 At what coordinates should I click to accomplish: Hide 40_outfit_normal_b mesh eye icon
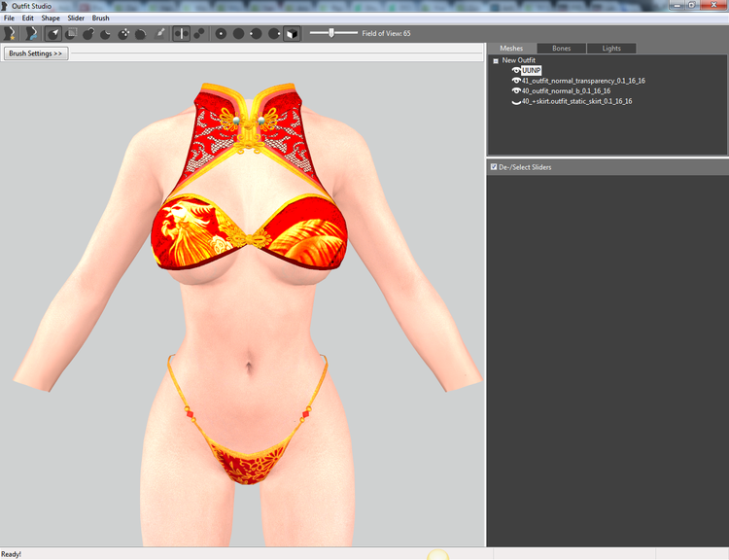point(516,91)
